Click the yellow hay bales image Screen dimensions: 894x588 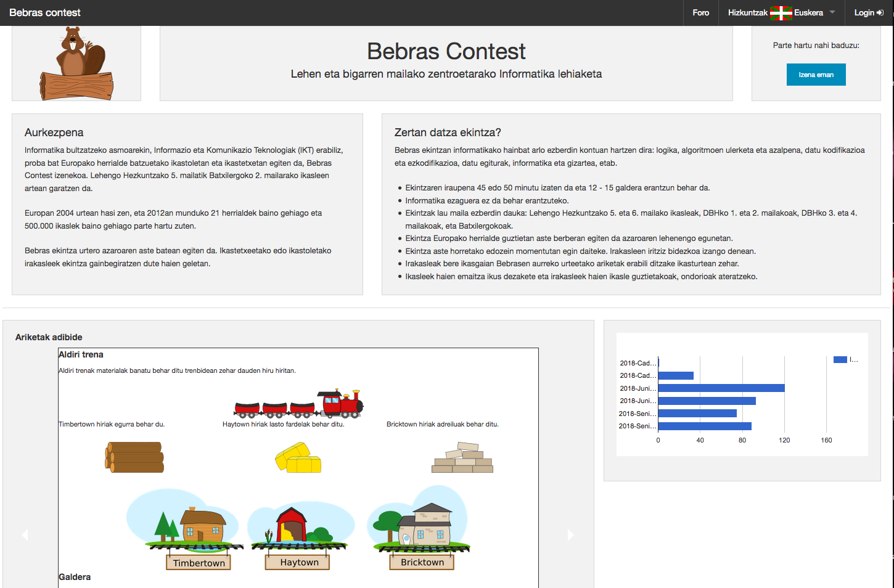pos(298,457)
